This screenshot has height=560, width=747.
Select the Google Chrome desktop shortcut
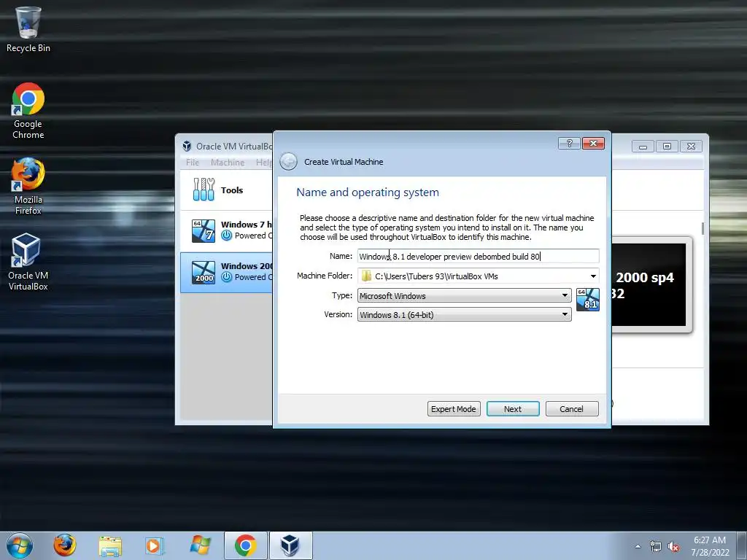coord(28,111)
